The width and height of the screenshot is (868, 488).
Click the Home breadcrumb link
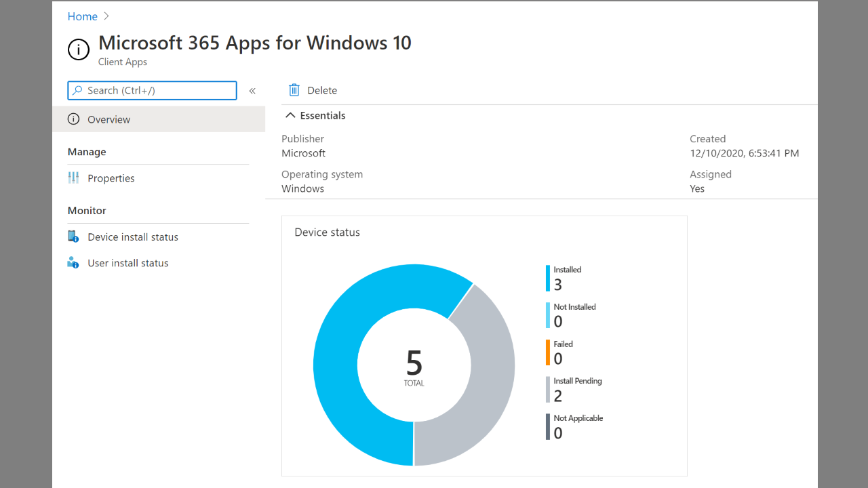(x=82, y=16)
